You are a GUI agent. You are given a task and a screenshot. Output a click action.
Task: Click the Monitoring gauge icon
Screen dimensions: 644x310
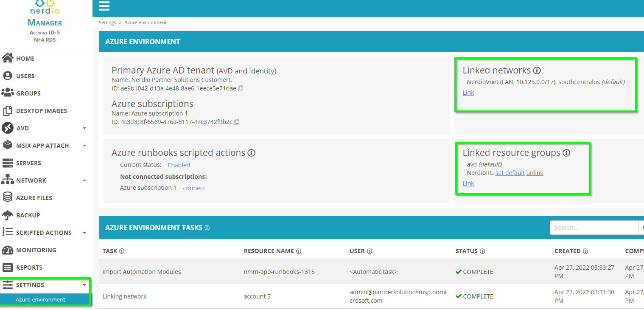pos(8,250)
